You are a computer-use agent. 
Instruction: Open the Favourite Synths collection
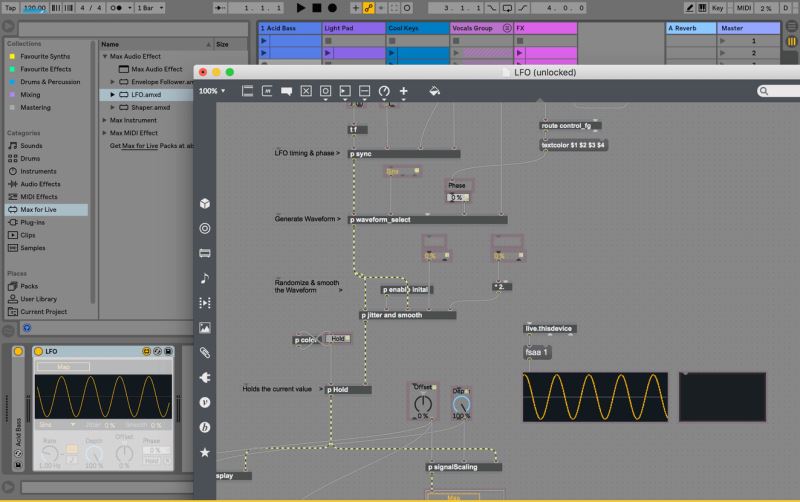tap(45, 56)
